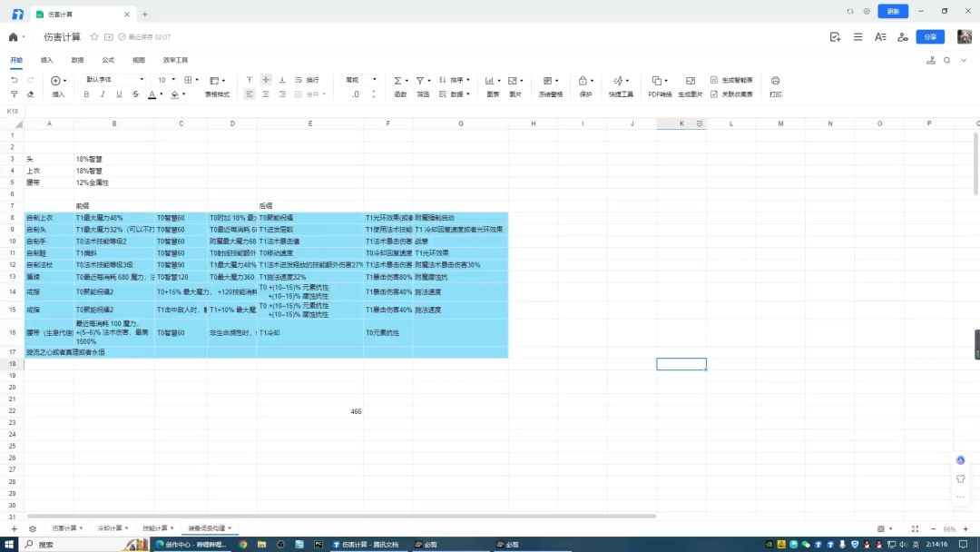Click the undo arrow icon
The image size is (980, 552).
14,81
